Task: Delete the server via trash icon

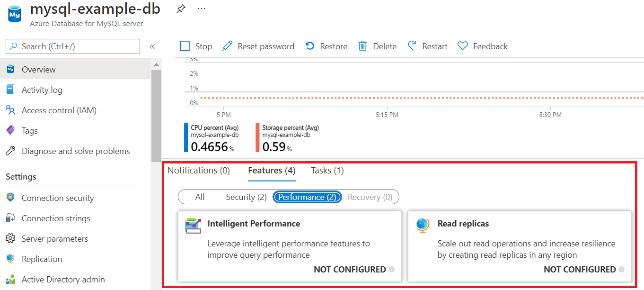Action: 363,46
